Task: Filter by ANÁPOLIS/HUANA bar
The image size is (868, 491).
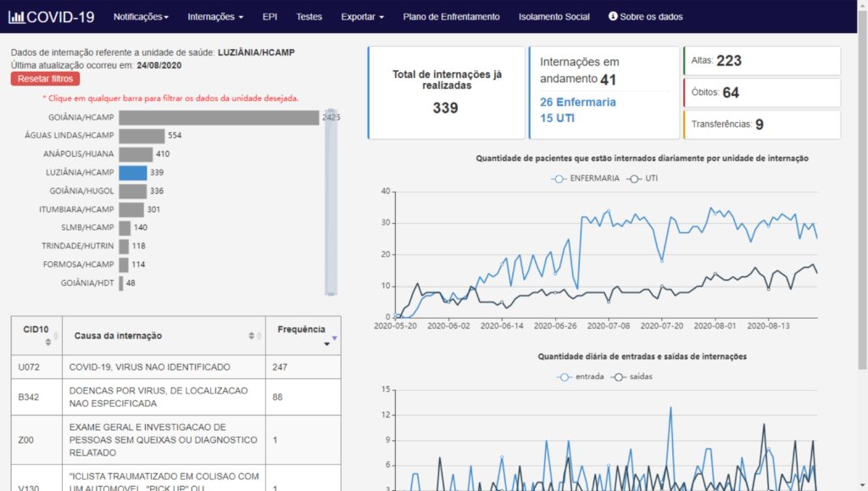Action: pyautogui.click(x=136, y=153)
